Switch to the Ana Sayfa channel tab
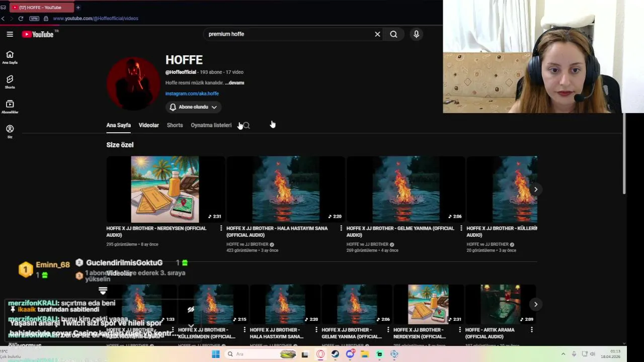The height and width of the screenshot is (362, 644). [118, 125]
